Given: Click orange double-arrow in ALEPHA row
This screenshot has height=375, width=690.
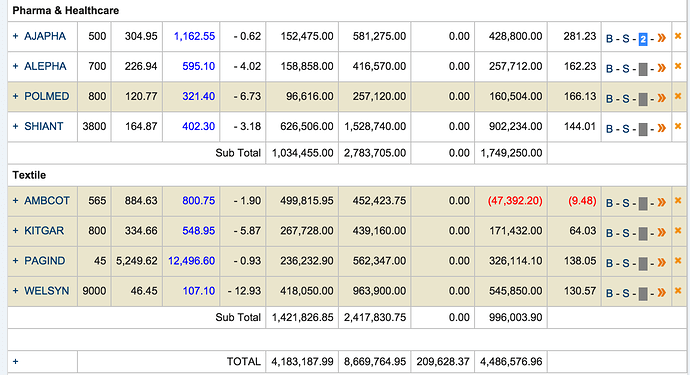Looking at the screenshot, I should [x=661, y=68].
